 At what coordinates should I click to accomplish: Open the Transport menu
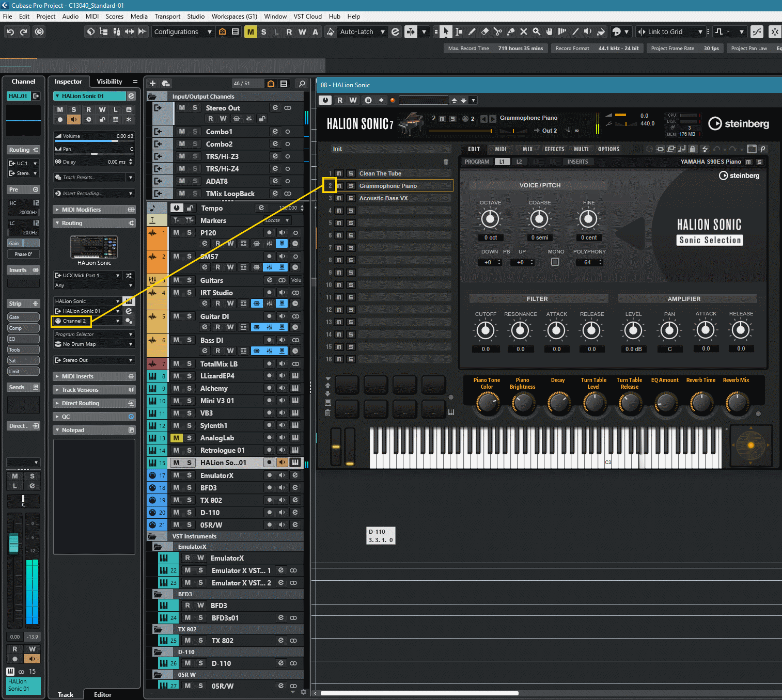click(x=167, y=17)
